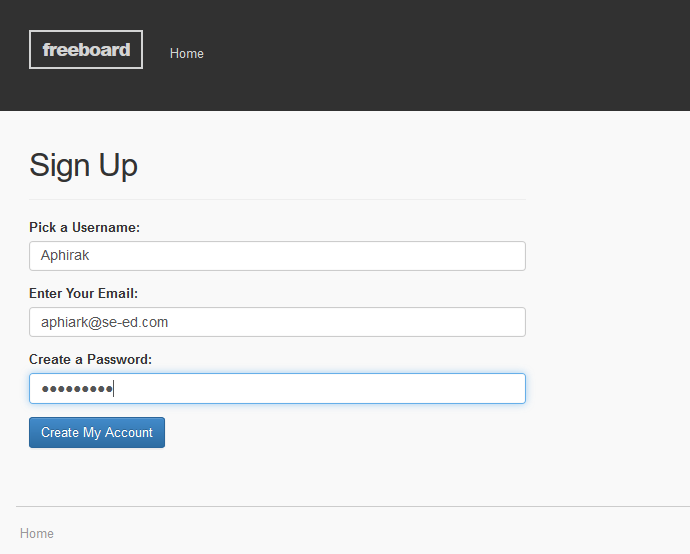This screenshot has height=554, width=690.
Task: Click the separator line above the footer
Action: 350,506
